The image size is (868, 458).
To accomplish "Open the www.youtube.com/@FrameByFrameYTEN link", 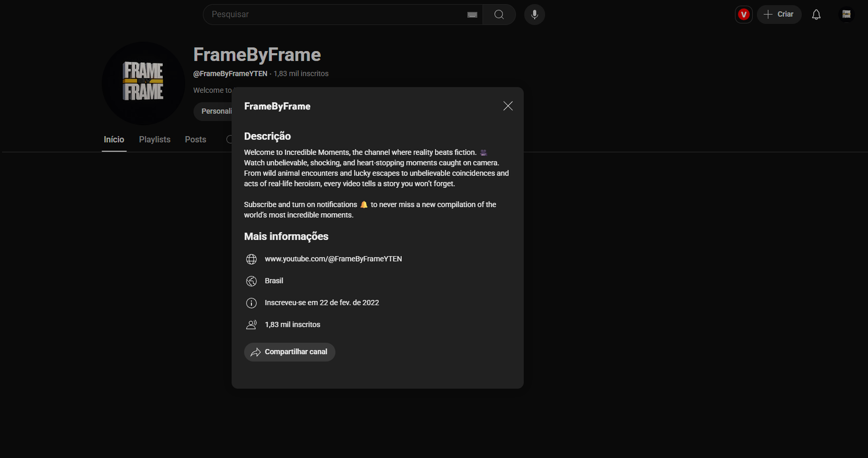I will coord(333,259).
